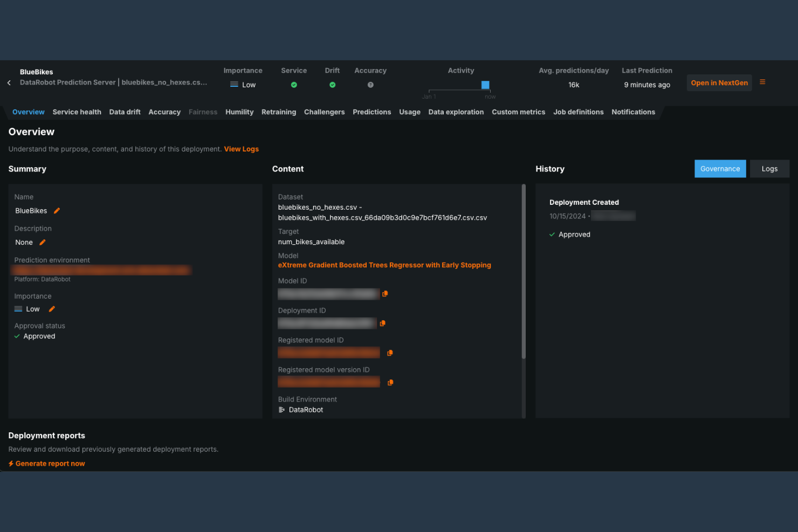Open the Predictions tab

pos(372,112)
